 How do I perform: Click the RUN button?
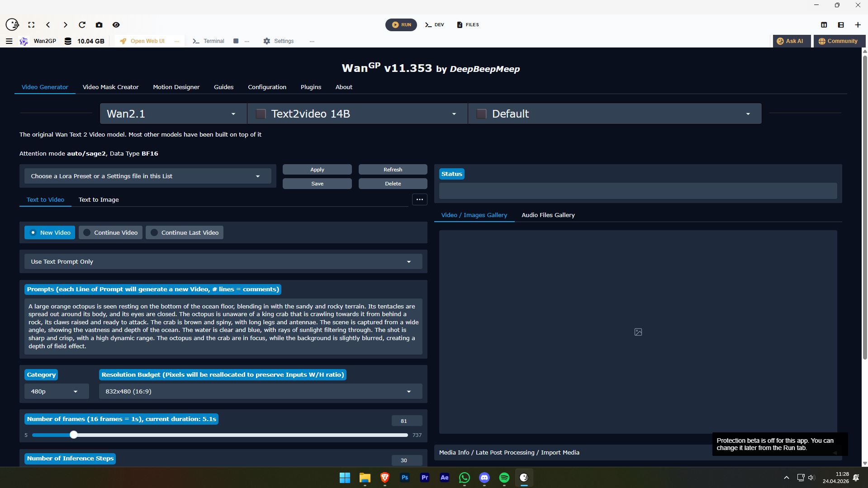[x=401, y=25]
